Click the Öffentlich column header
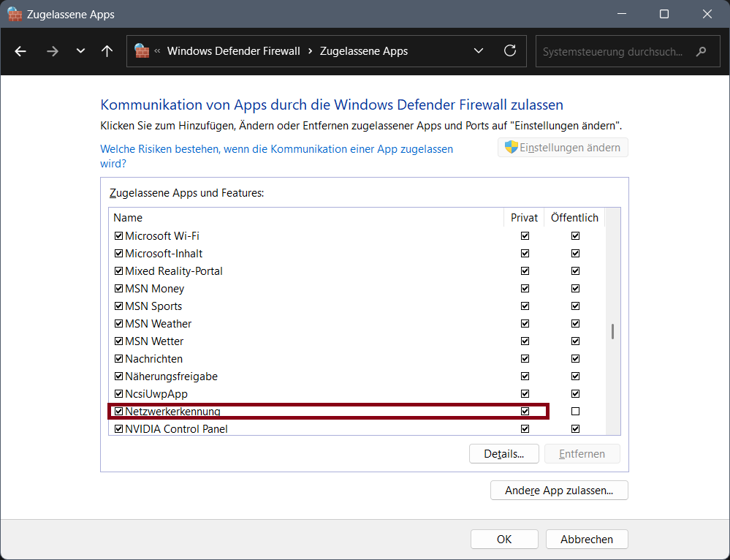The image size is (730, 560). (x=574, y=218)
